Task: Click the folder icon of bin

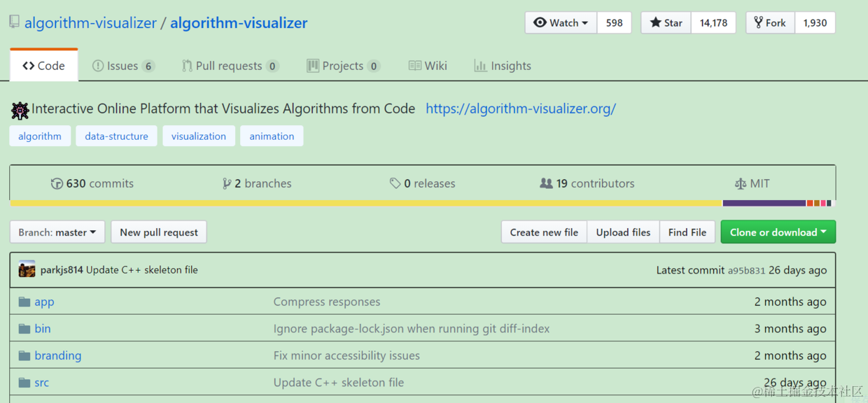Action: coord(24,329)
